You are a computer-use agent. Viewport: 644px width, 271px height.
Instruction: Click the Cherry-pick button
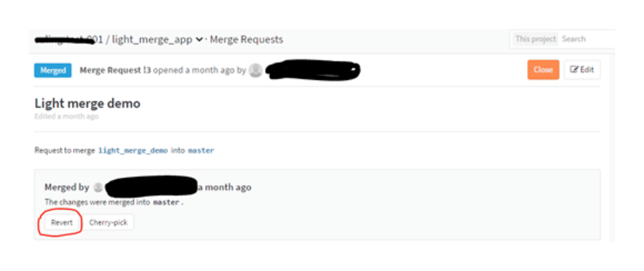108,223
